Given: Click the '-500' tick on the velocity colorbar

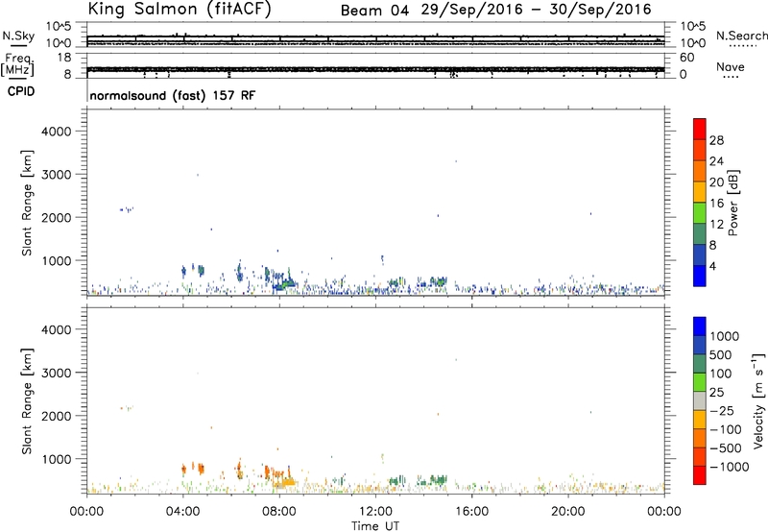Looking at the screenshot, I should (726, 447).
